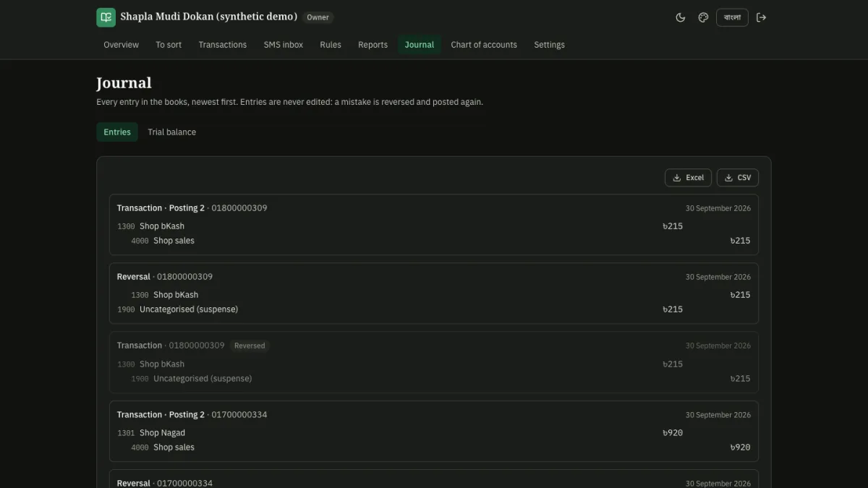Click the "Every entry in the books" description text

tap(289, 102)
